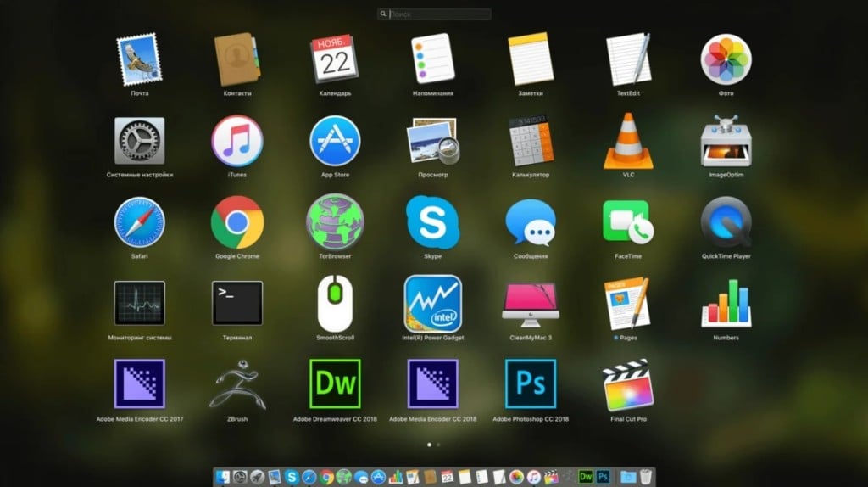The height and width of the screenshot is (487, 868).
Task: Open Напоминания reminders app in Launchpad
Action: 433,59
